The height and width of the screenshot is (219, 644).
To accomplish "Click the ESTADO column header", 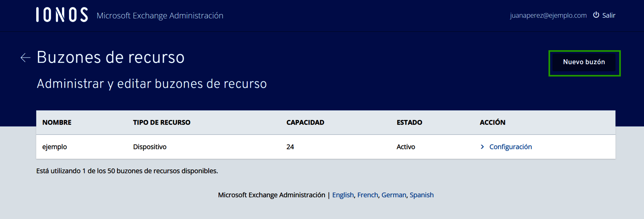I will click(409, 123).
